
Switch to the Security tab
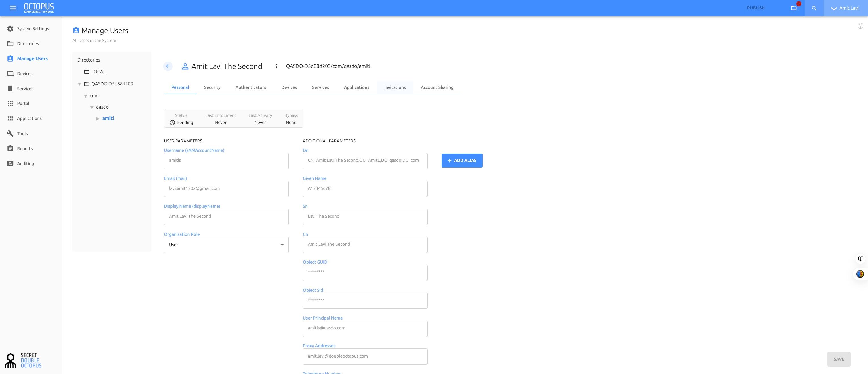(212, 87)
